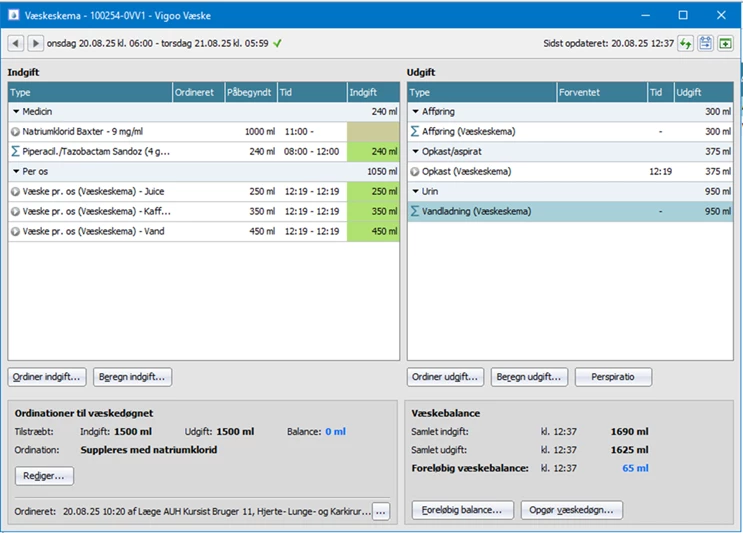
Task: Click the blue calendar icon in toolbar
Action: click(705, 43)
